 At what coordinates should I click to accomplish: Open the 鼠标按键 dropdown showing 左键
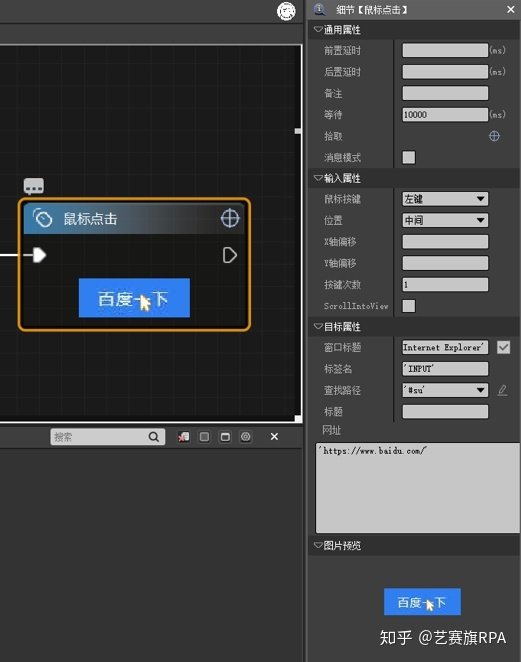click(445, 199)
